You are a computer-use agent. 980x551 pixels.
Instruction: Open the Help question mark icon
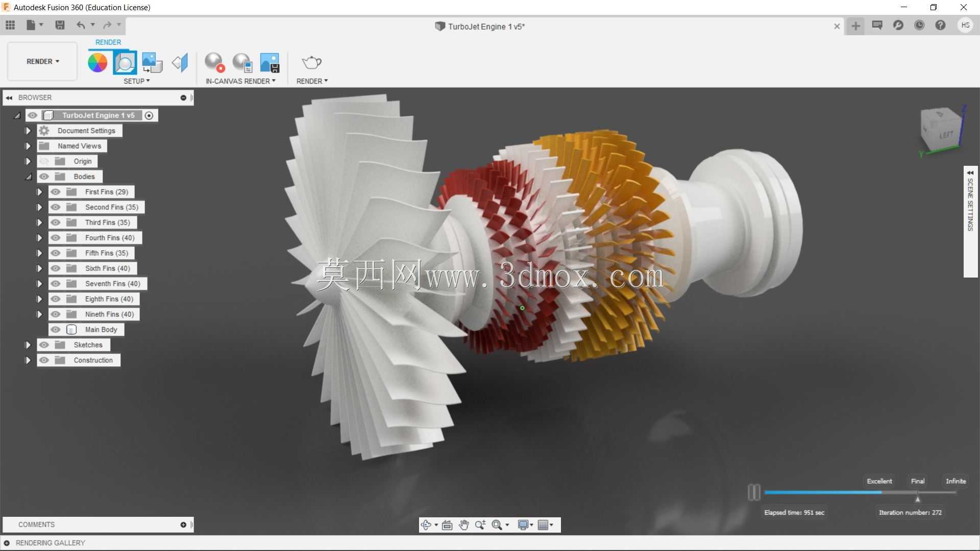940,25
